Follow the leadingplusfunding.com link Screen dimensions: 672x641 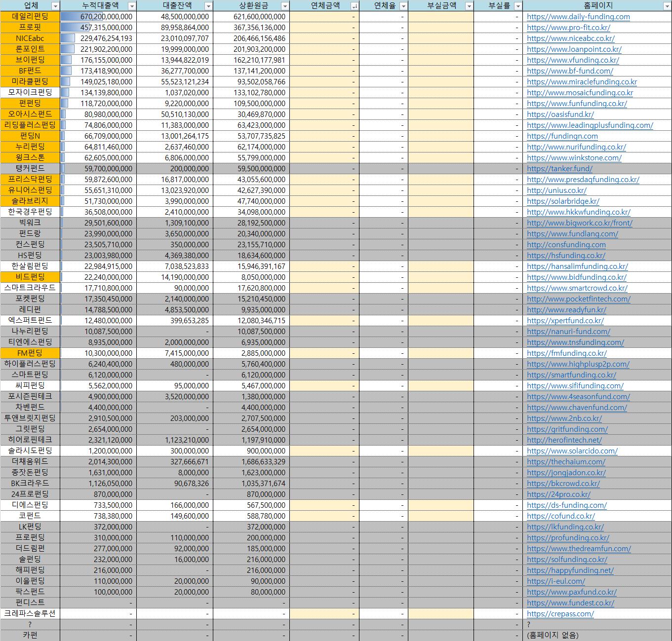(590, 125)
